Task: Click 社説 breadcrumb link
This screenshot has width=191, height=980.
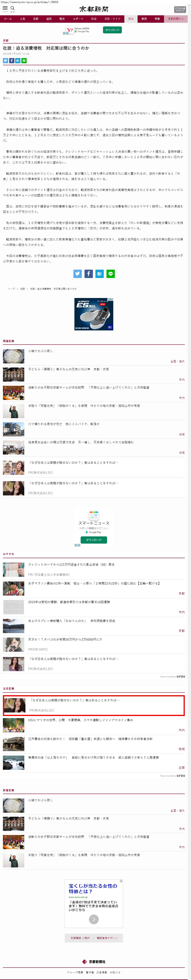Action: [x=23, y=289]
